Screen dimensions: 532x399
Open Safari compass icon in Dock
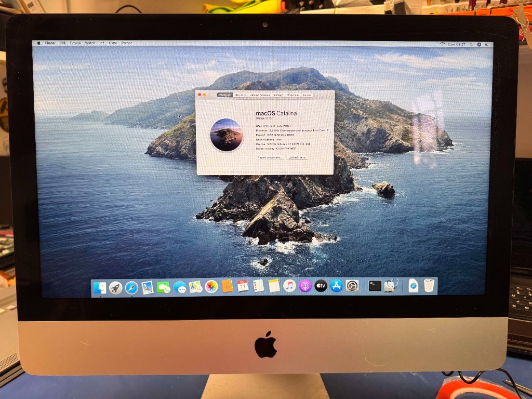click(131, 288)
